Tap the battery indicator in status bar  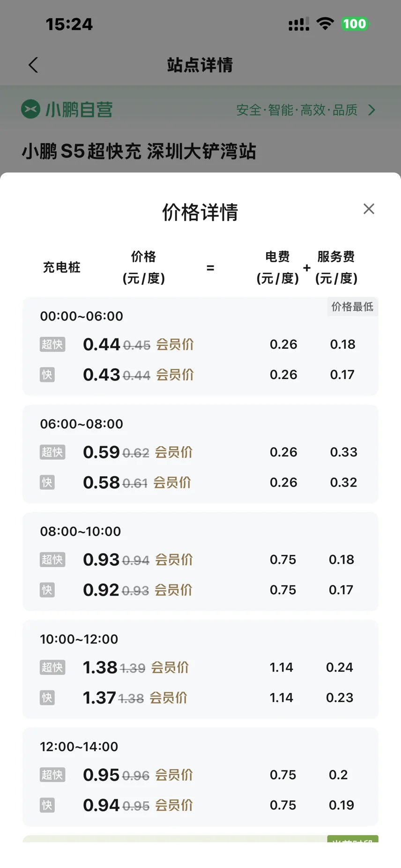(355, 24)
